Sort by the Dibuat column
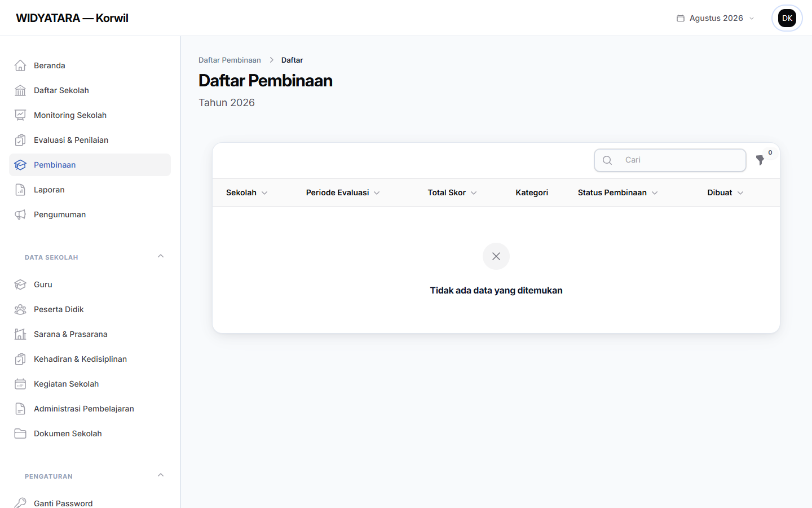 726,192
